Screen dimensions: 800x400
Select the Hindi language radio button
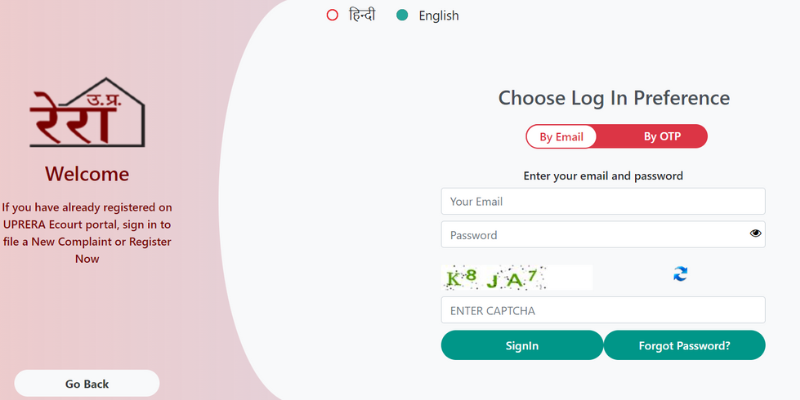point(332,15)
